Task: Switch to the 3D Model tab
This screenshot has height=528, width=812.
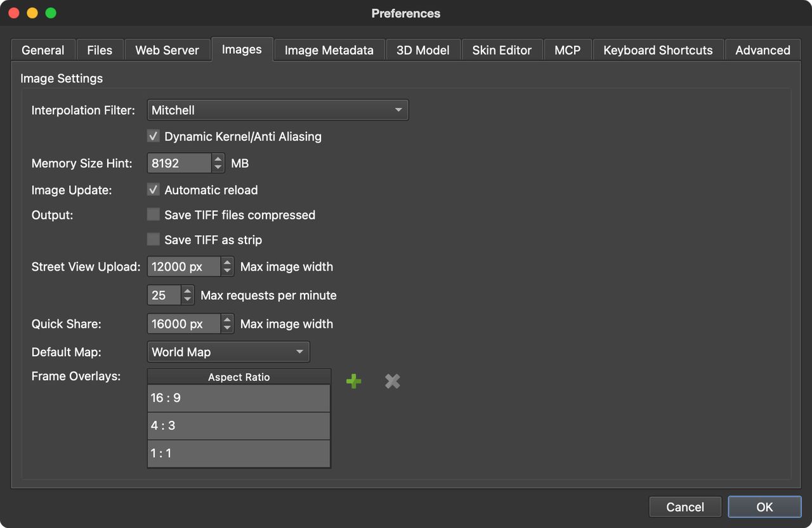Action: (x=423, y=50)
